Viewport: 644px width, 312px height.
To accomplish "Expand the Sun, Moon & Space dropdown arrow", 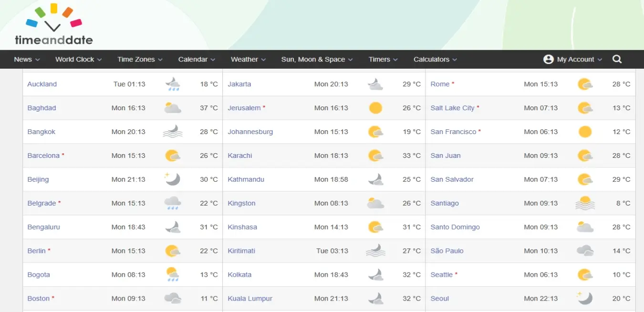I will tap(350, 60).
